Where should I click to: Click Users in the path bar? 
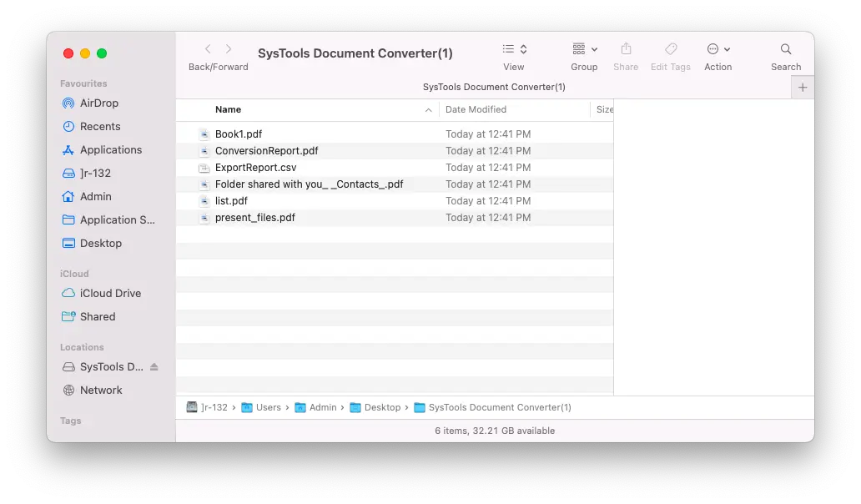point(261,407)
